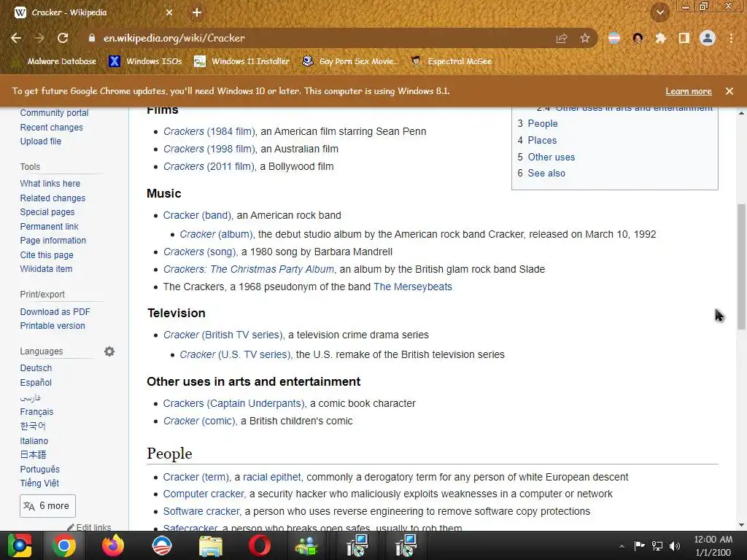Open a new browser tab
The height and width of the screenshot is (560, 747).
click(x=197, y=12)
